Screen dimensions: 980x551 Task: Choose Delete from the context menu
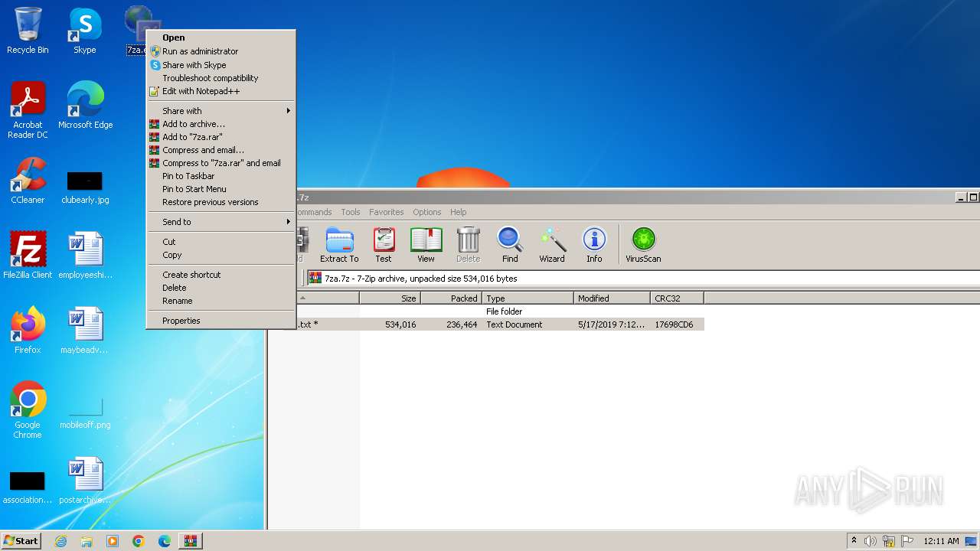[x=220, y=288]
